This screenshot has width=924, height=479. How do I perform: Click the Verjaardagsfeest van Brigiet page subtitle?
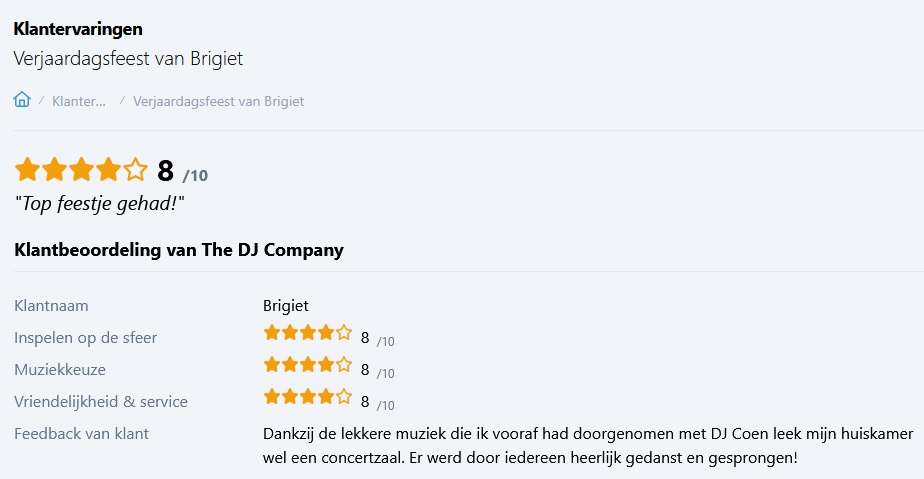128,58
